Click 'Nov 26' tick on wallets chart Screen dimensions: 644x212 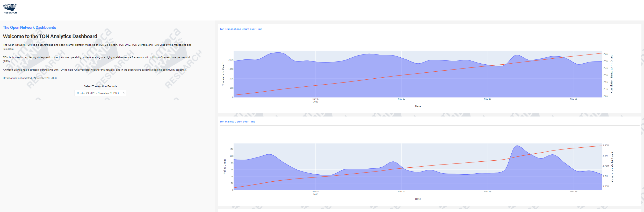(x=574, y=192)
